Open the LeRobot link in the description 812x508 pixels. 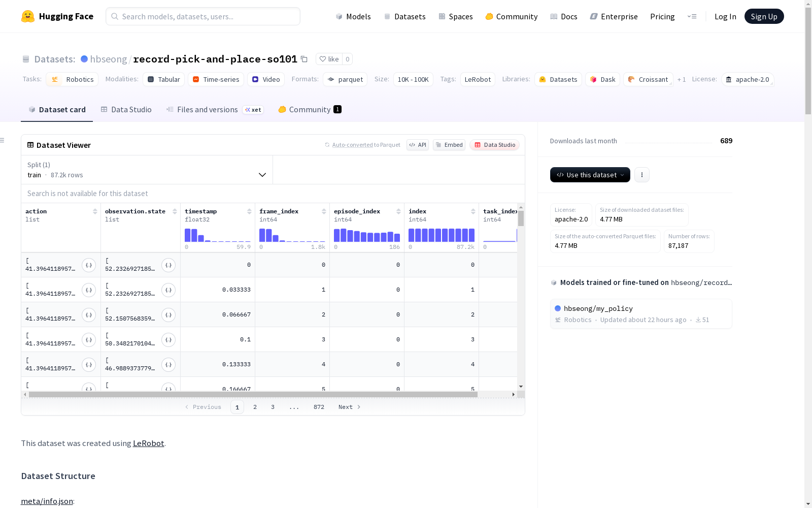pyautogui.click(x=148, y=443)
